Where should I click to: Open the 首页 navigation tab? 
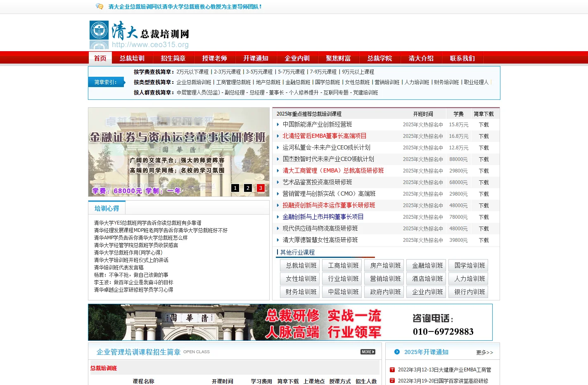[x=100, y=58]
